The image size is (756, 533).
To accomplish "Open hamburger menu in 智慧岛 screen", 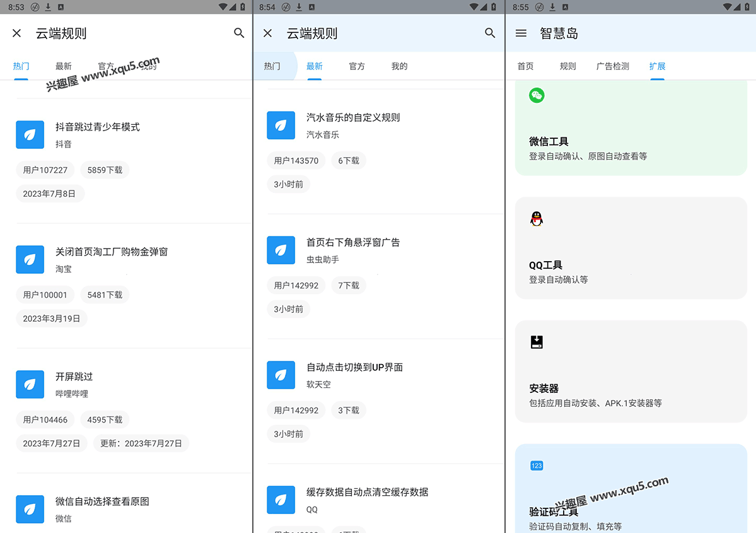I will (521, 33).
